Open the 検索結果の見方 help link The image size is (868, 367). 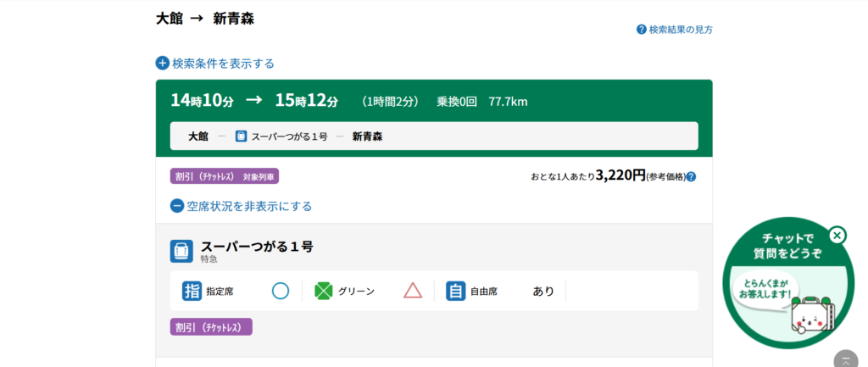point(680,30)
